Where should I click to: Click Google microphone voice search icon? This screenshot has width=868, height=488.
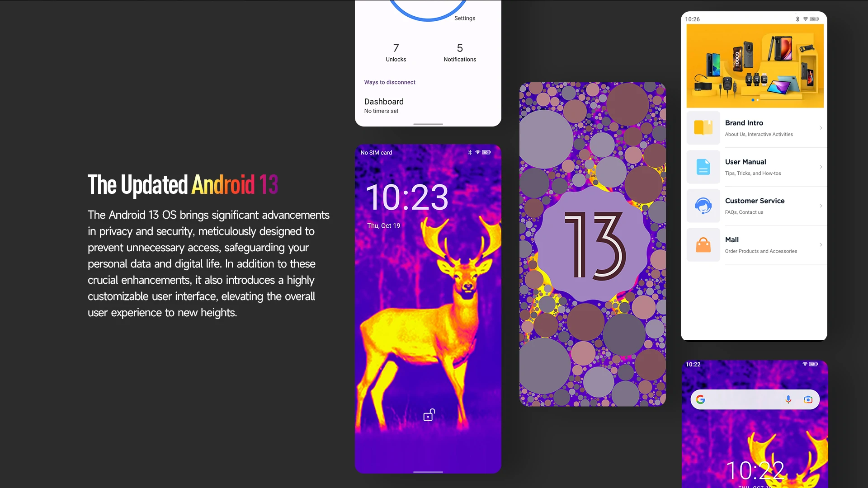click(788, 399)
